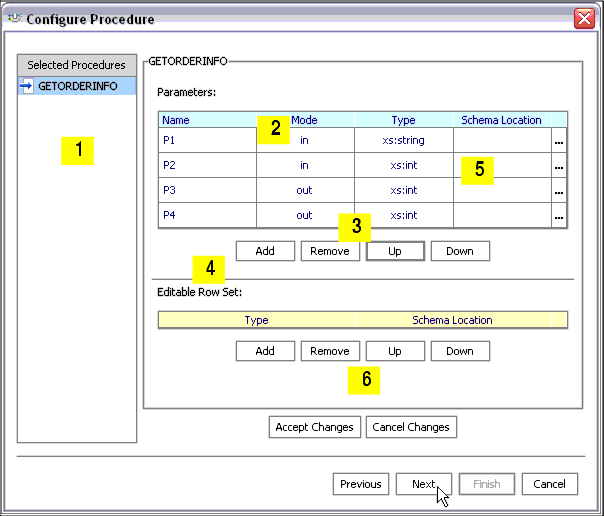Click Remove under Editable Row Set

(330, 351)
